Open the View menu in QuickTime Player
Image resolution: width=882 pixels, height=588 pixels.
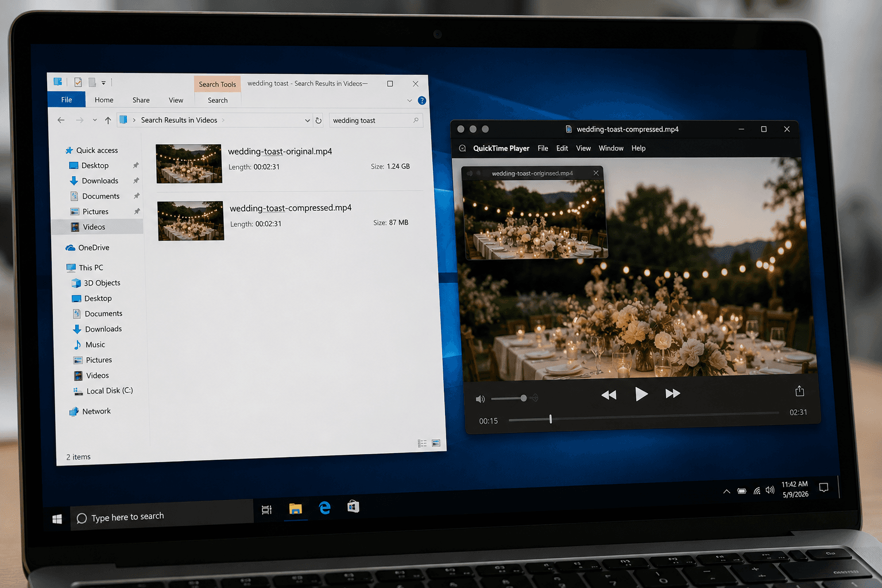point(583,148)
